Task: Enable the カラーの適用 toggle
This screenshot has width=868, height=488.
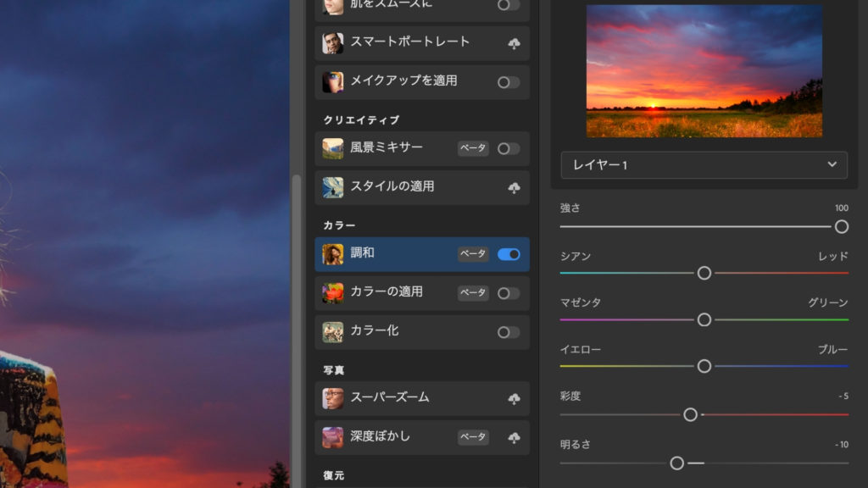Action: click(509, 293)
